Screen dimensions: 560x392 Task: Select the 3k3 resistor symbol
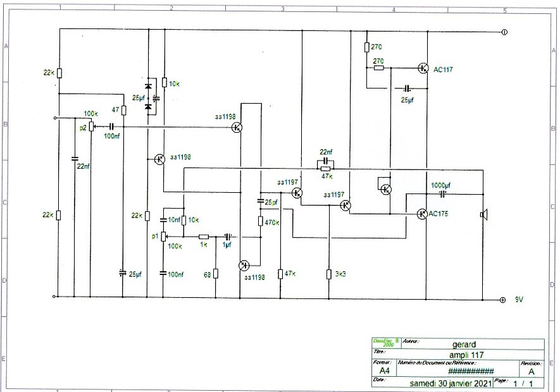329,274
